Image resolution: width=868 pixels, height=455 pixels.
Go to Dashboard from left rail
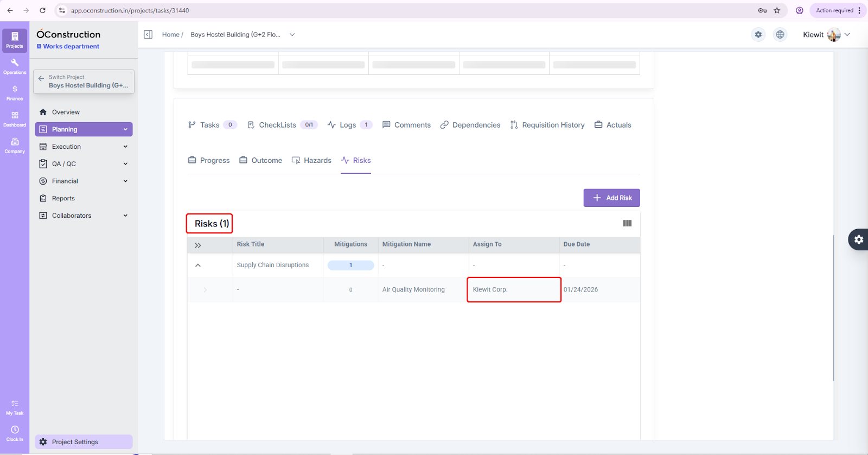(x=15, y=119)
